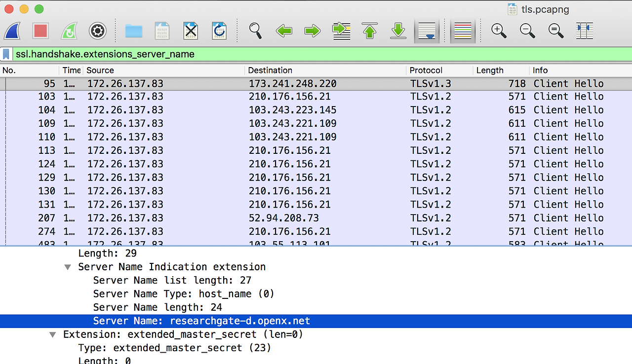The image size is (632, 364).
Task: Select 'Server Name list length: 27'
Action: click(316, 281)
